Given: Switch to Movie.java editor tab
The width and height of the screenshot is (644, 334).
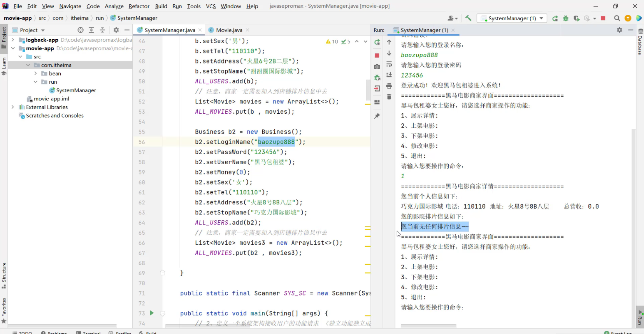Looking at the screenshot, I should pos(229,30).
